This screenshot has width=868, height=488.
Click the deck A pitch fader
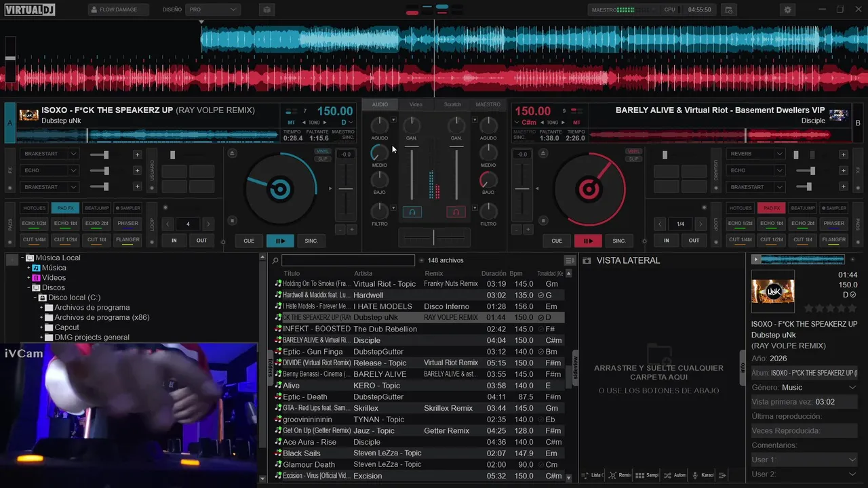click(x=346, y=188)
